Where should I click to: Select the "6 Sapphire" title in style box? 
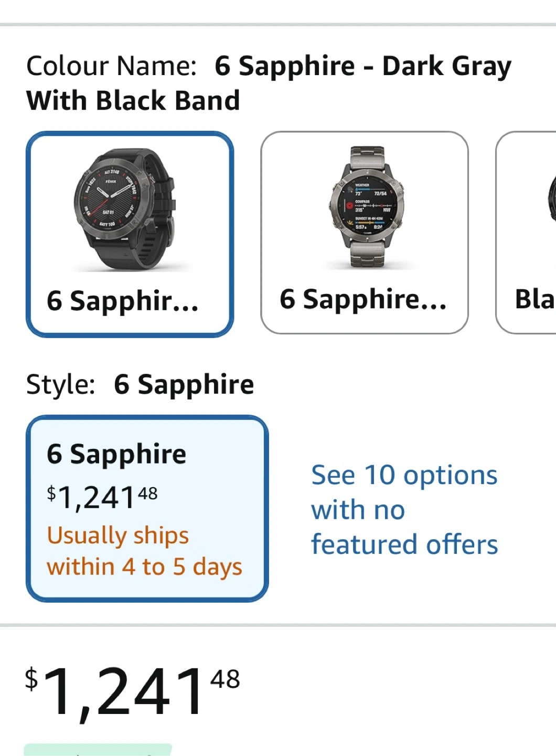(116, 454)
